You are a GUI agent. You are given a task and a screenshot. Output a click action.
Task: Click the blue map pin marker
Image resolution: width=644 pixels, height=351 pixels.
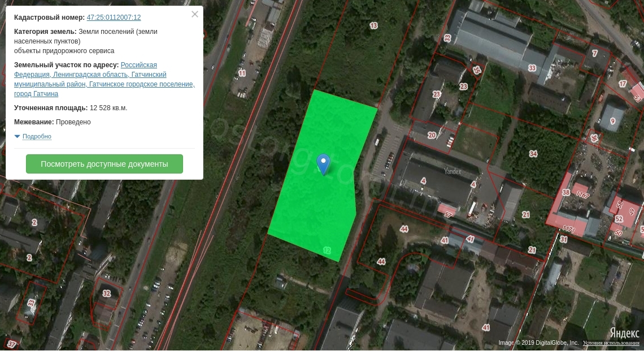point(323,163)
